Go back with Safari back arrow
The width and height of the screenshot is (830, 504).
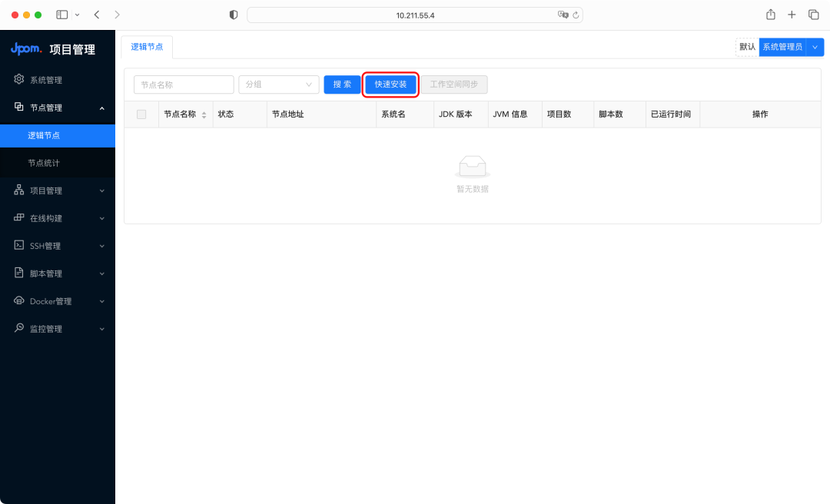[x=97, y=15]
